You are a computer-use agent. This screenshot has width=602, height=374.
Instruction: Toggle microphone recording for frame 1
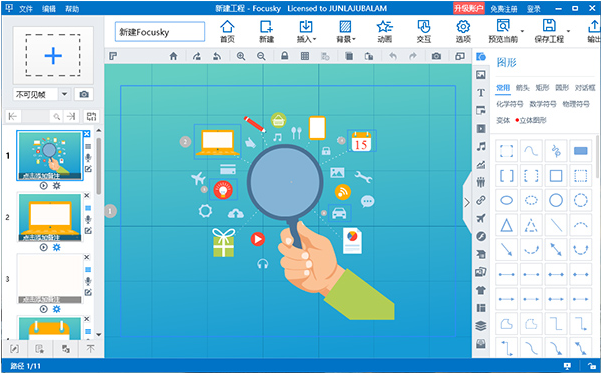coord(88,158)
